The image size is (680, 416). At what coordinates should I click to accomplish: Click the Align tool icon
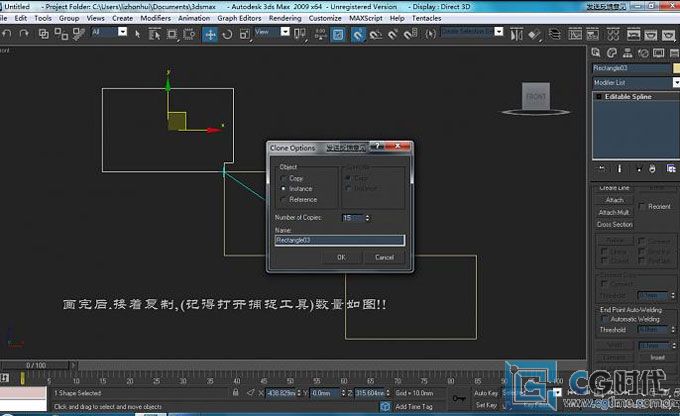535,34
